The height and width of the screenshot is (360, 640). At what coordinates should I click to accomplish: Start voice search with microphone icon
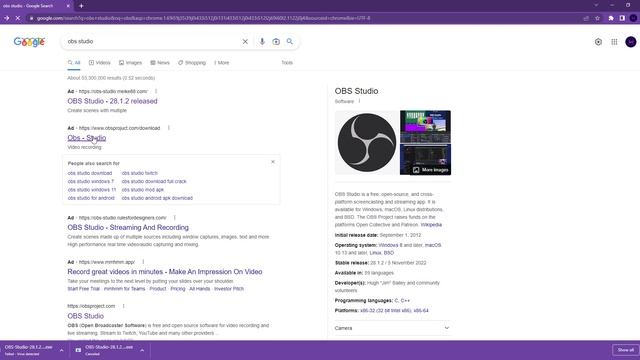coord(262,42)
